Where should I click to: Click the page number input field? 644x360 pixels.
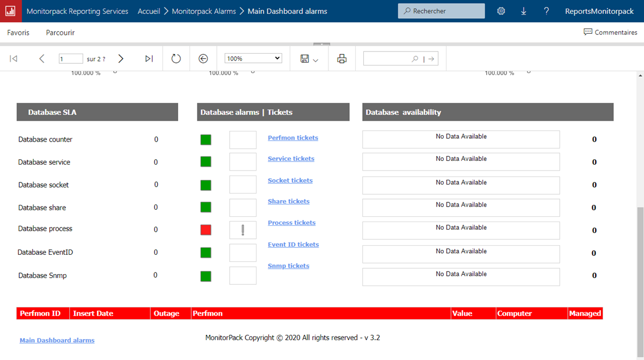(71, 58)
